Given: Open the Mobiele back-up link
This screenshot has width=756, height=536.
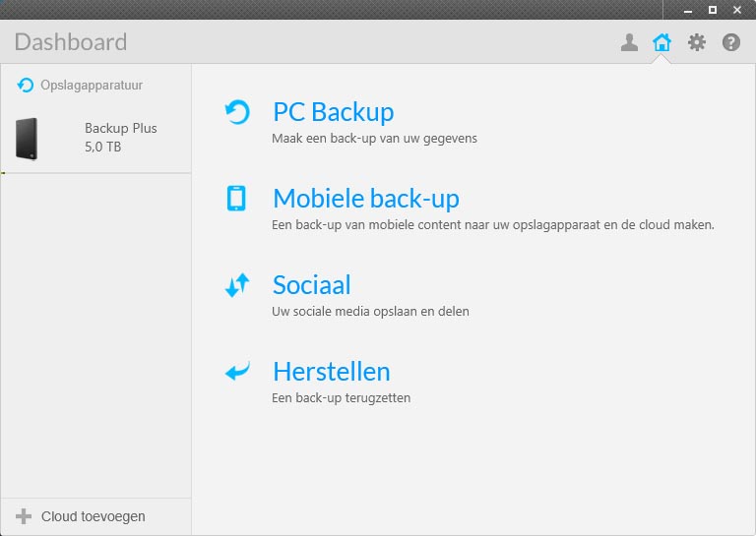Looking at the screenshot, I should pos(365,199).
